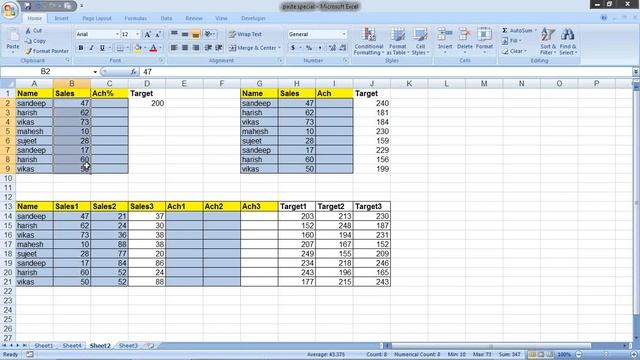The image size is (640, 360).
Task: Click the insert function fx icon
Action: (x=133, y=72)
